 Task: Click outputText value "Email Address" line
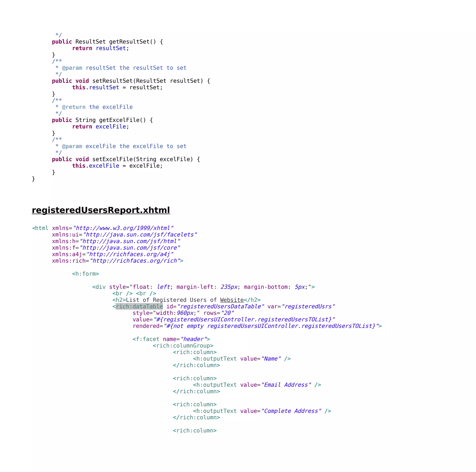pyautogui.click(x=257, y=385)
